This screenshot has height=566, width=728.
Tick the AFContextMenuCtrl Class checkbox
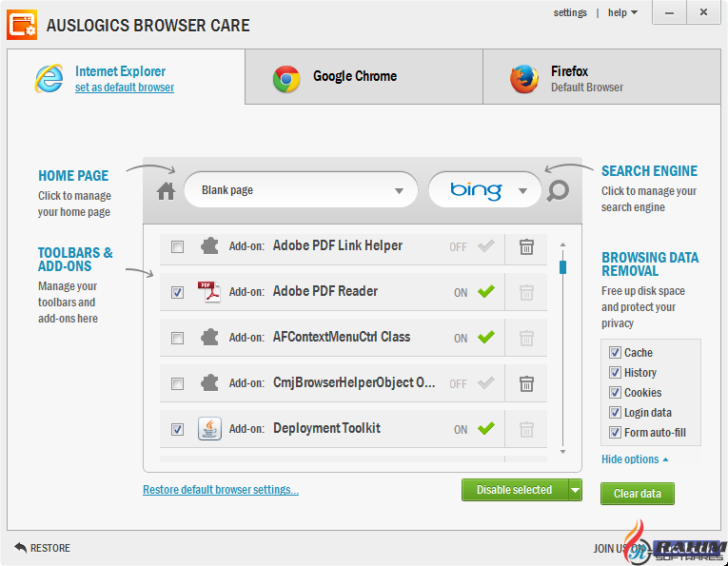[177, 339]
